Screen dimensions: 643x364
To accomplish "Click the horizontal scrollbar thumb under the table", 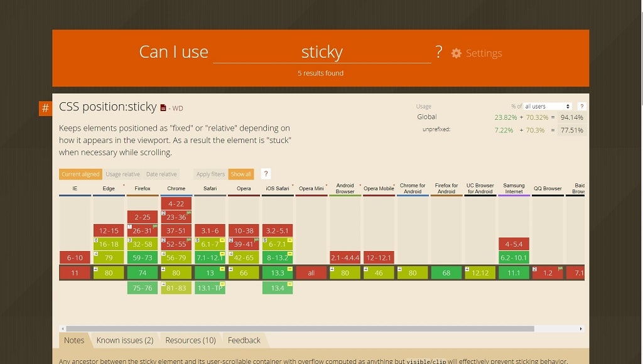I will point(300,328).
